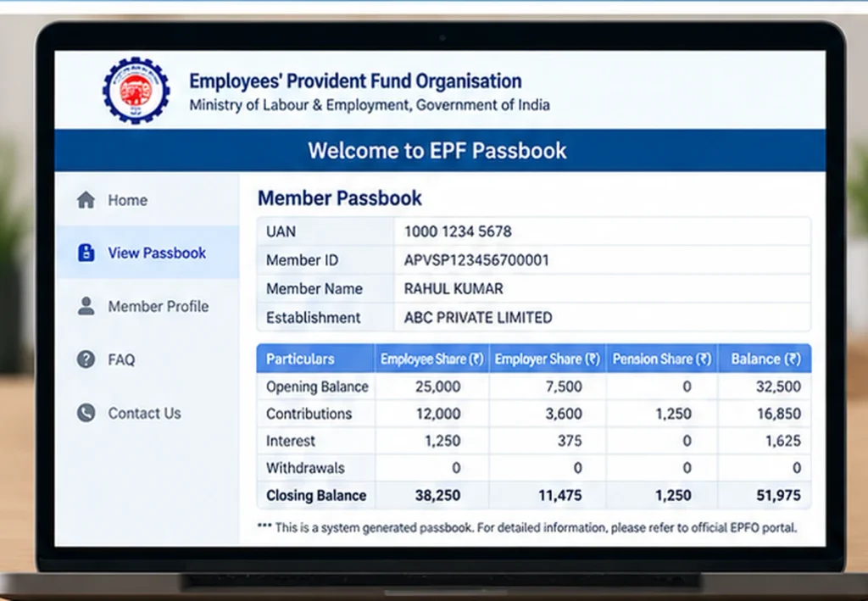The image size is (868, 601).
Task: Click the Welcome to EPF Passbook banner
Action: [440, 151]
